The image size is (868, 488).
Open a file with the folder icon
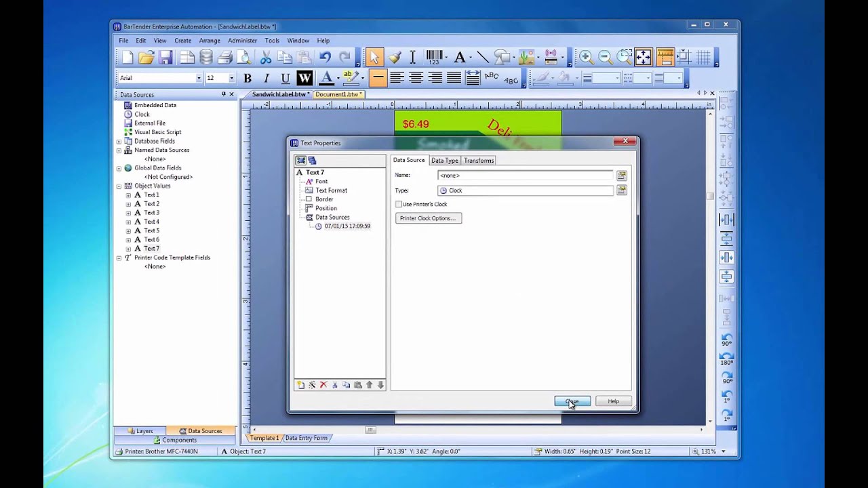(146, 58)
